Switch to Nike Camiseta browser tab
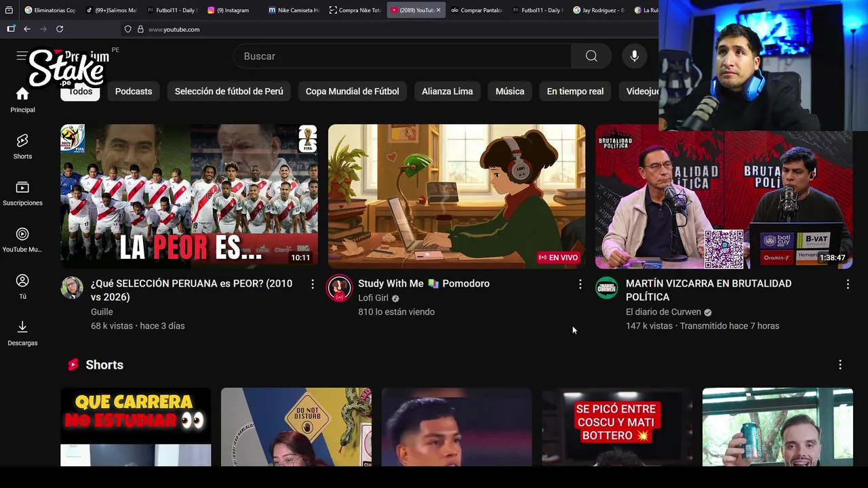 (x=294, y=10)
